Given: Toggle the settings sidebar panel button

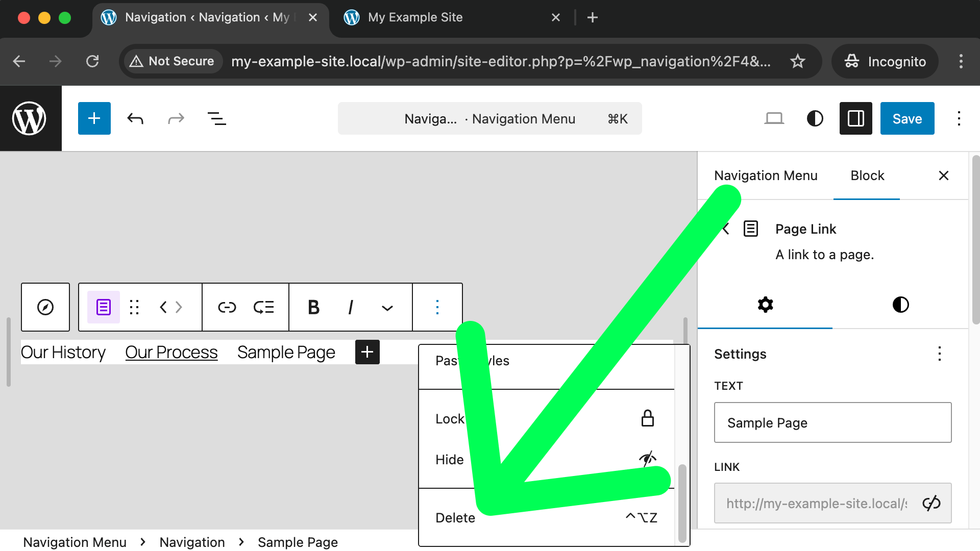Looking at the screenshot, I should (x=855, y=118).
